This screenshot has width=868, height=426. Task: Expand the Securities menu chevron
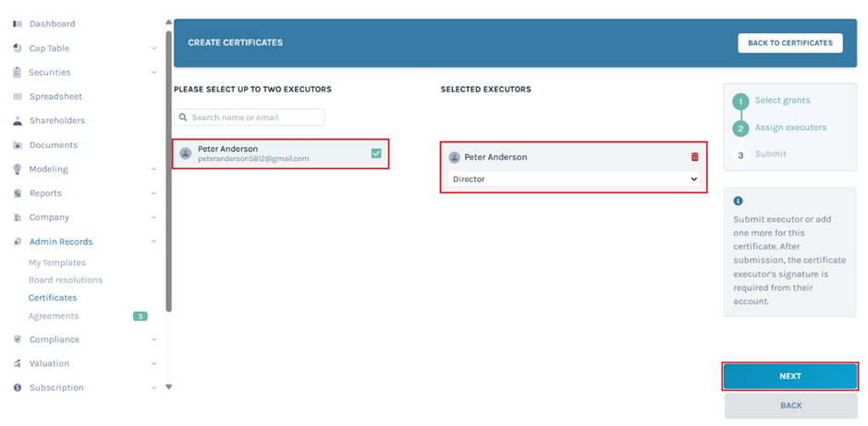(x=153, y=72)
